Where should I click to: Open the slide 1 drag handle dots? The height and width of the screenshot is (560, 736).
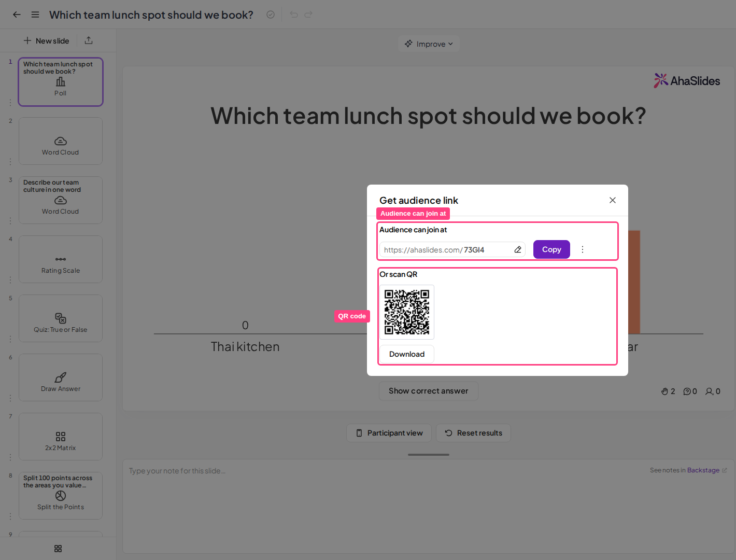click(x=10, y=103)
